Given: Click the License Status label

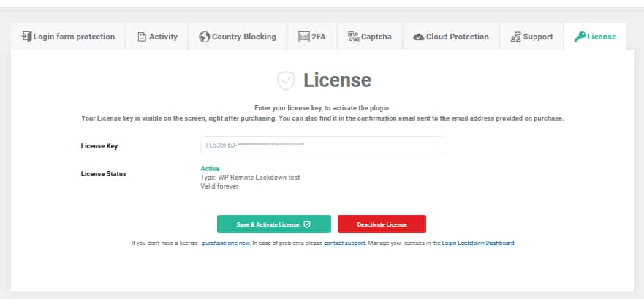Looking at the screenshot, I should [104, 174].
